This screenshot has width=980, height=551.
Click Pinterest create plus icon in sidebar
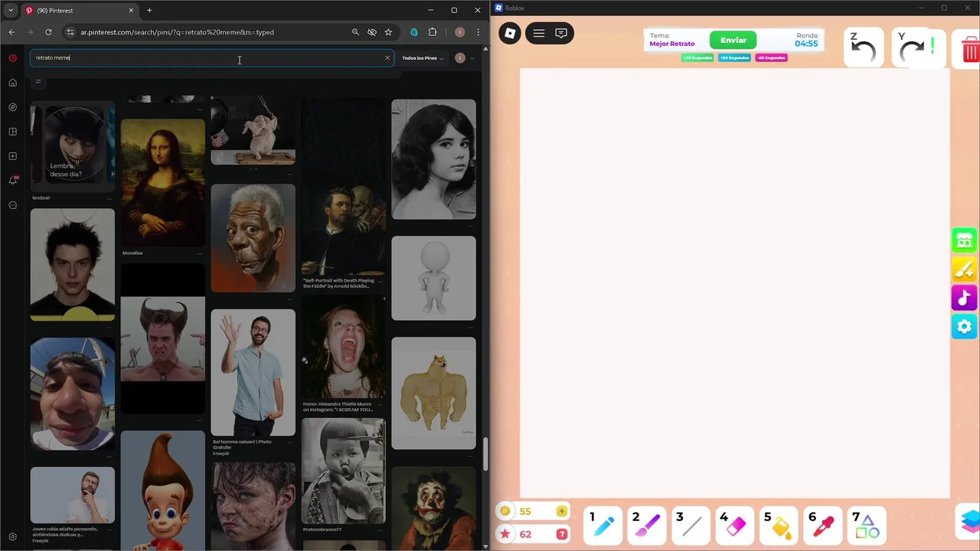coord(12,156)
